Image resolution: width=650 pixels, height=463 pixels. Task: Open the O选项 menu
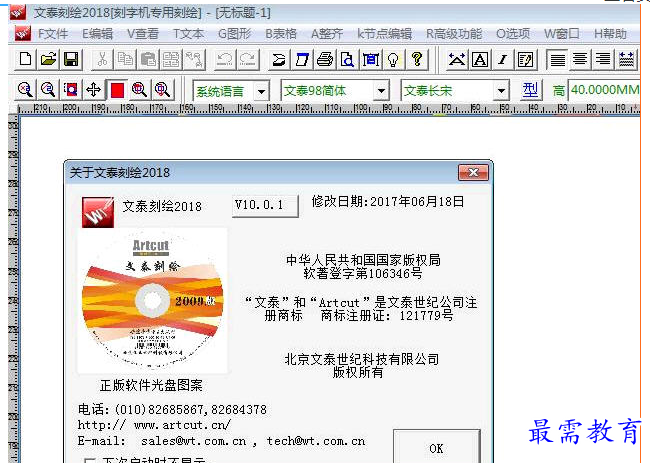click(513, 34)
